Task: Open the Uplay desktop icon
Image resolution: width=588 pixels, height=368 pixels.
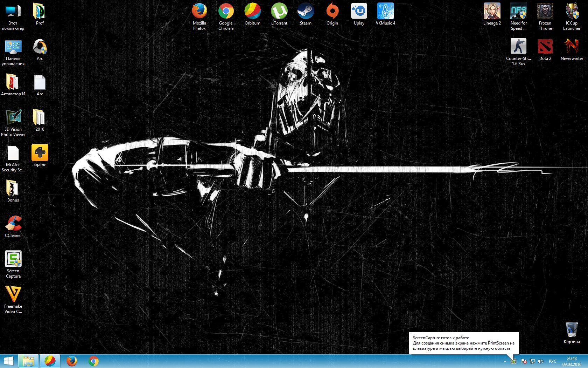Action: click(359, 14)
